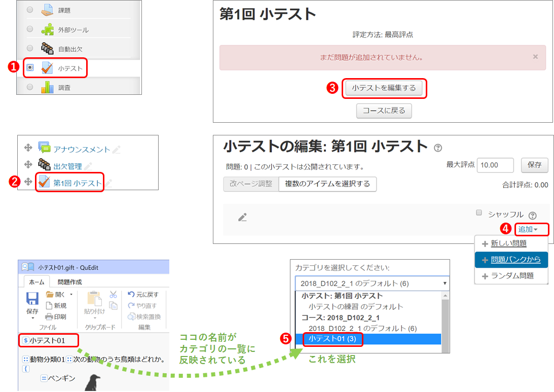Screen dimensions: 554x392
Task: Click the 小テストを編集する button
Action: [384, 88]
